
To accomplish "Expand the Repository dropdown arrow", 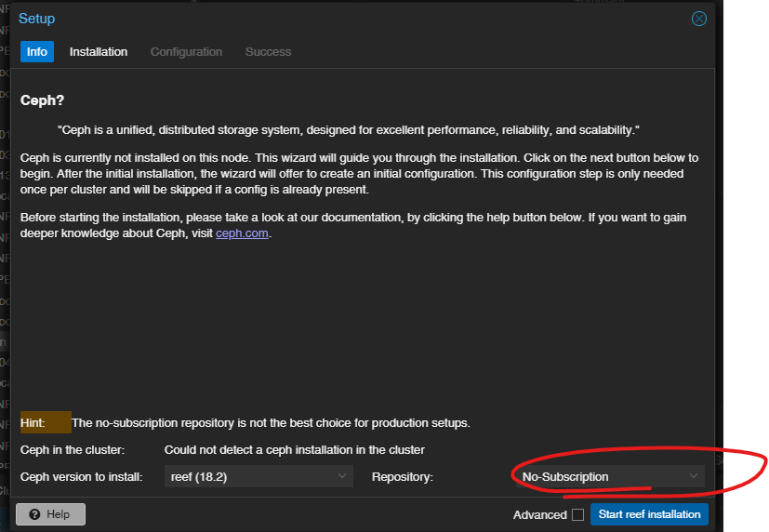I will point(693,476).
